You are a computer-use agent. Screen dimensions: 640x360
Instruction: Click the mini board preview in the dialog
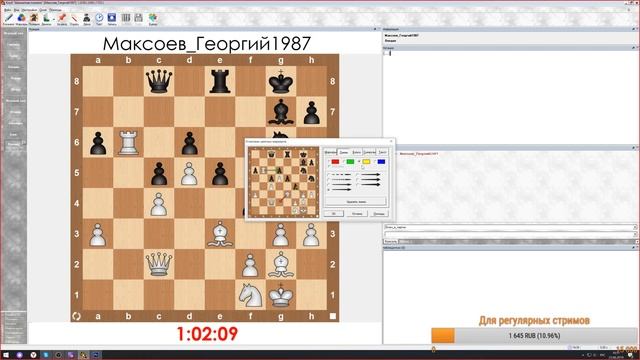[x=284, y=182]
